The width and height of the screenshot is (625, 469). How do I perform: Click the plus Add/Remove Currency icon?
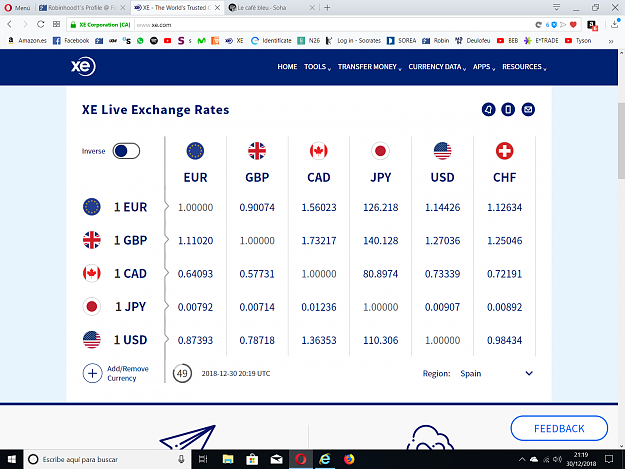point(92,373)
